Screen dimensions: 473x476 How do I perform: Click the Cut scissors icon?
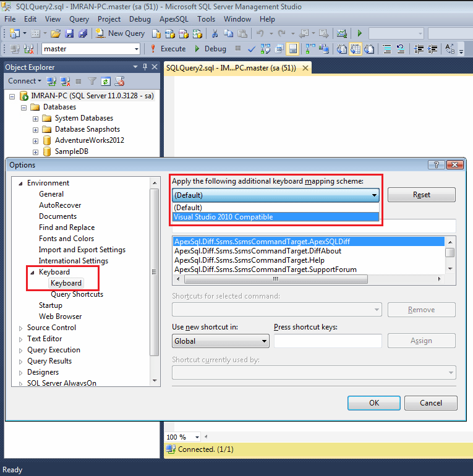point(215,33)
